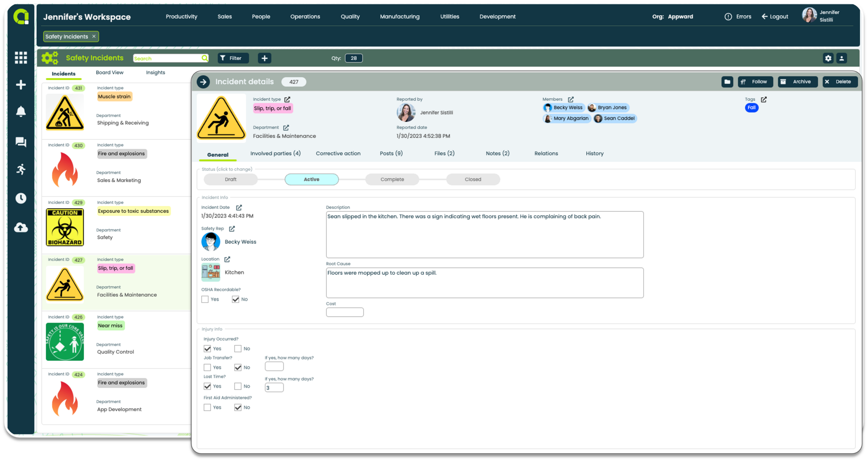Image resolution: width=868 pixels, height=461 pixels.
Task: Switch to the Corrective Action tab
Action: click(338, 153)
